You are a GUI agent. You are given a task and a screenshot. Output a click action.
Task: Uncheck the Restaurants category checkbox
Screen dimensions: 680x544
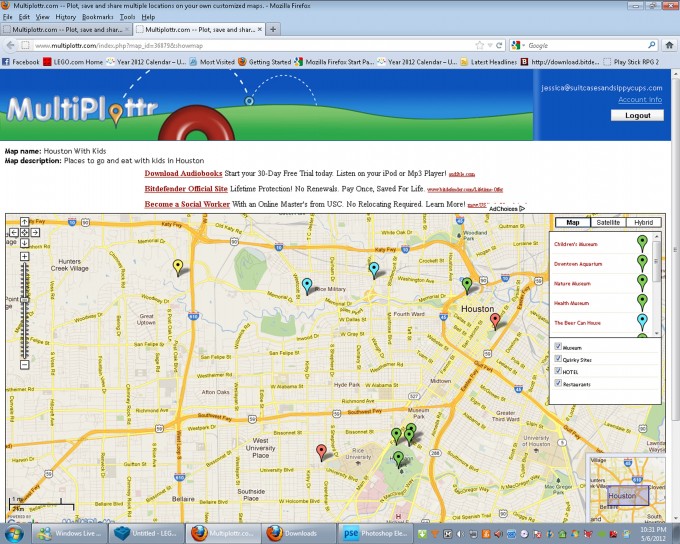pyautogui.click(x=558, y=383)
